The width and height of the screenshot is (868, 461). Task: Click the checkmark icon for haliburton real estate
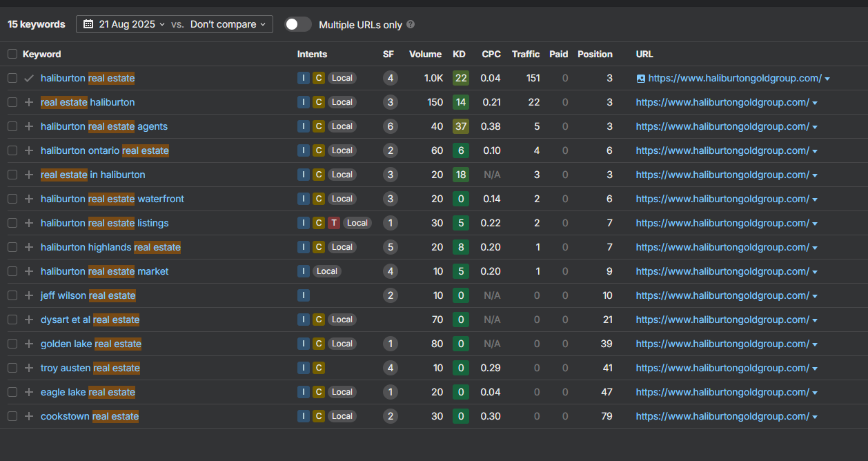pyautogui.click(x=28, y=78)
